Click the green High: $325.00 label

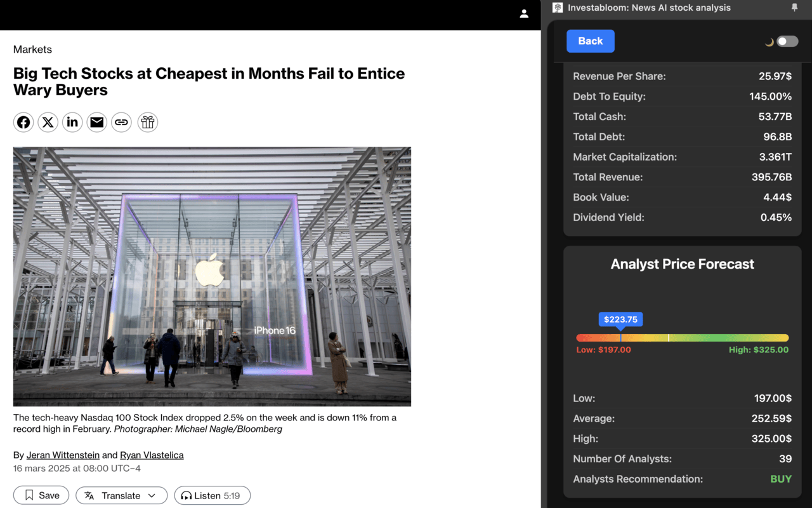click(x=759, y=350)
